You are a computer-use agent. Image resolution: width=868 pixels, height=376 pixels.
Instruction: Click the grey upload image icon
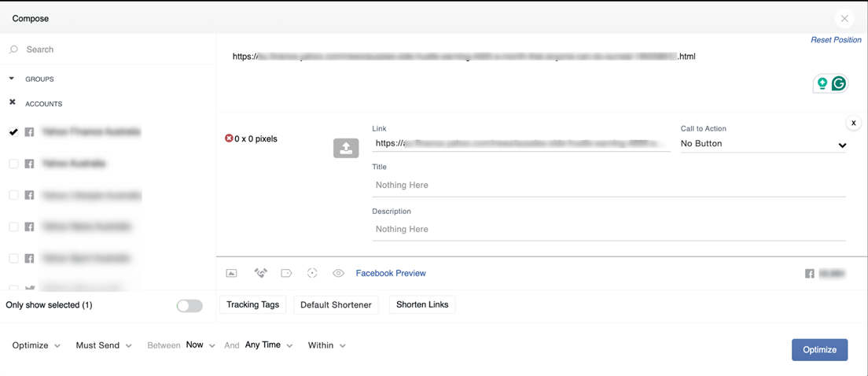tap(346, 148)
